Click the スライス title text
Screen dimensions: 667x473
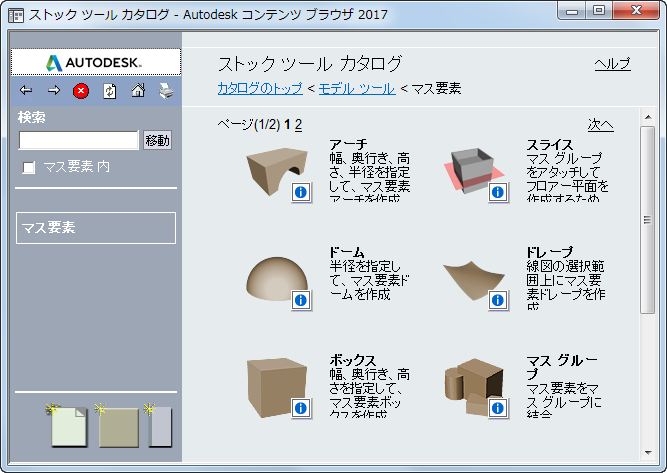pos(550,145)
